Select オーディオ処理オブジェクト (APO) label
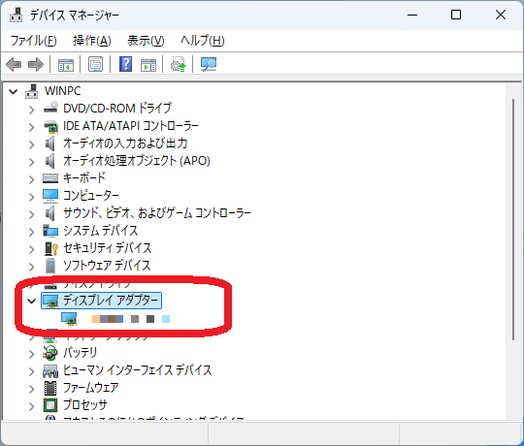524x446 pixels. pos(137,161)
